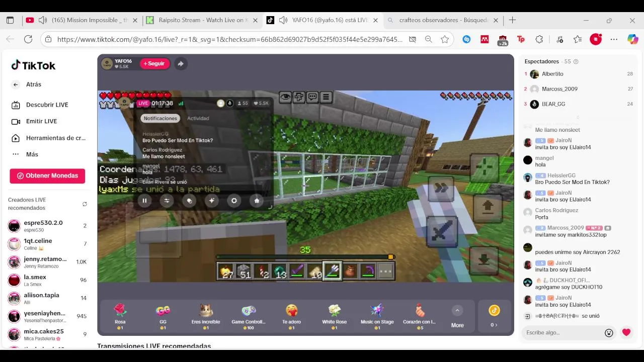Send the Music on Stage gift
This screenshot has height=362, width=644.
(x=377, y=317)
